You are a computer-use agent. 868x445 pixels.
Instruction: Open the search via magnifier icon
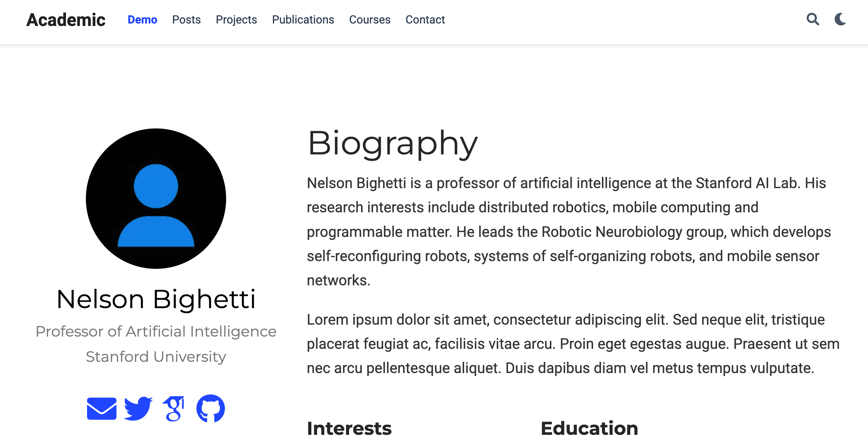(813, 19)
